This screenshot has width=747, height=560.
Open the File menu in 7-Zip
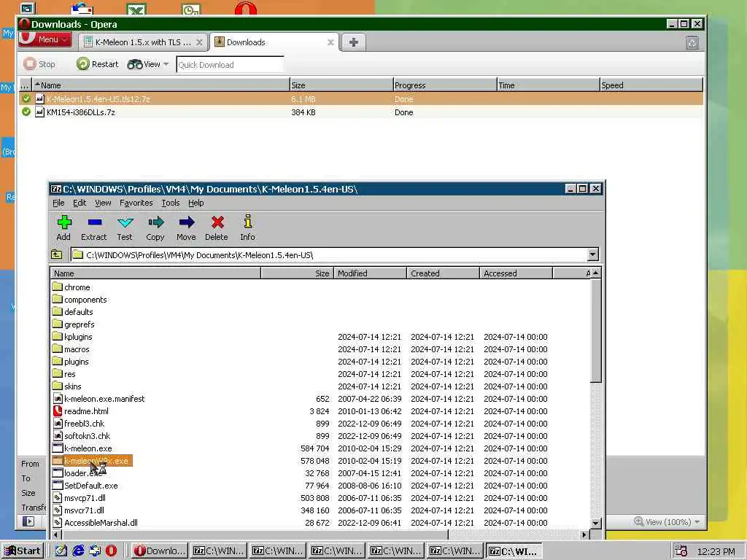coord(58,203)
